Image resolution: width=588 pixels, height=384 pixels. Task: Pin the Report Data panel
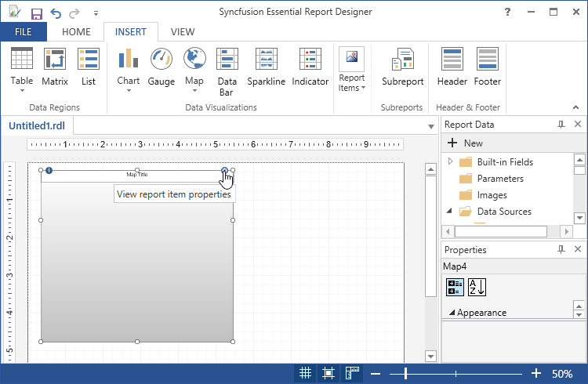point(561,125)
